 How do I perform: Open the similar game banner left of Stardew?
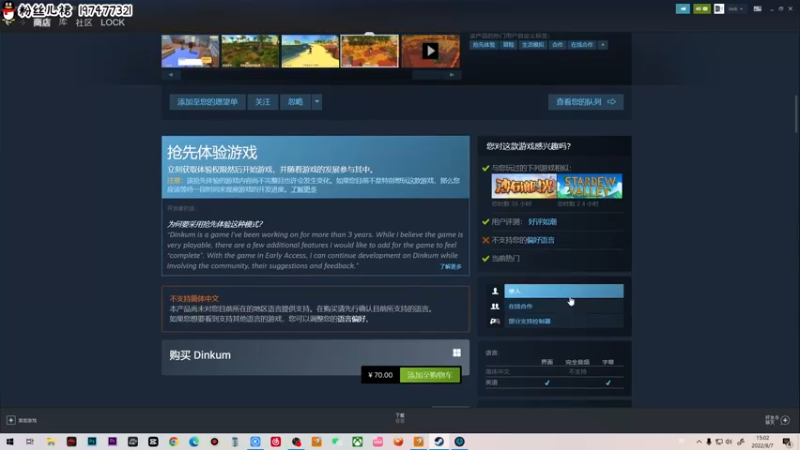[524, 186]
